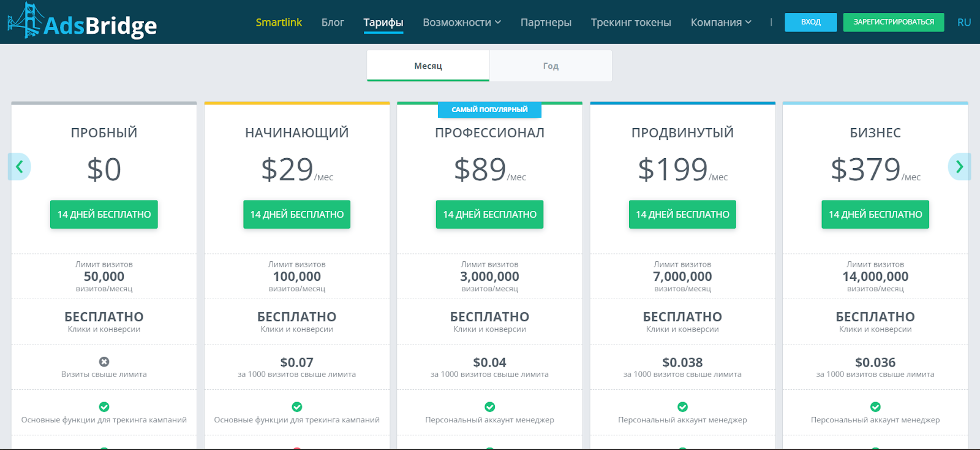Go to the Тарифы page
Viewport: 980px width, 450px height.
pyautogui.click(x=383, y=23)
